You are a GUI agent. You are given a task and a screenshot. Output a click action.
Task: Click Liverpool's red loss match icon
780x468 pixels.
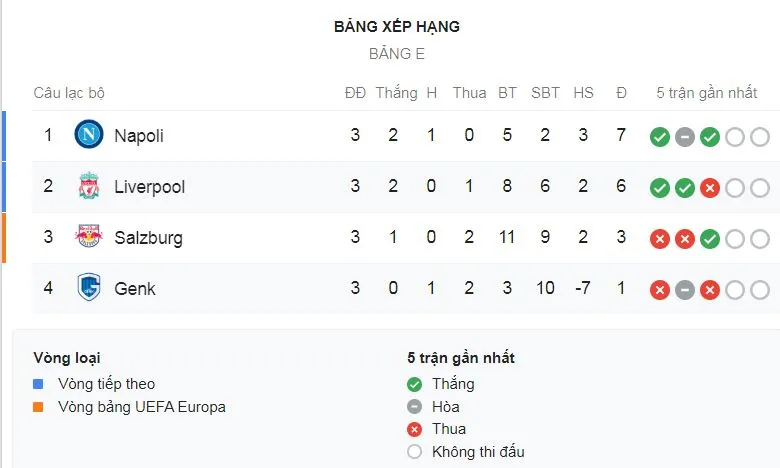(x=710, y=188)
